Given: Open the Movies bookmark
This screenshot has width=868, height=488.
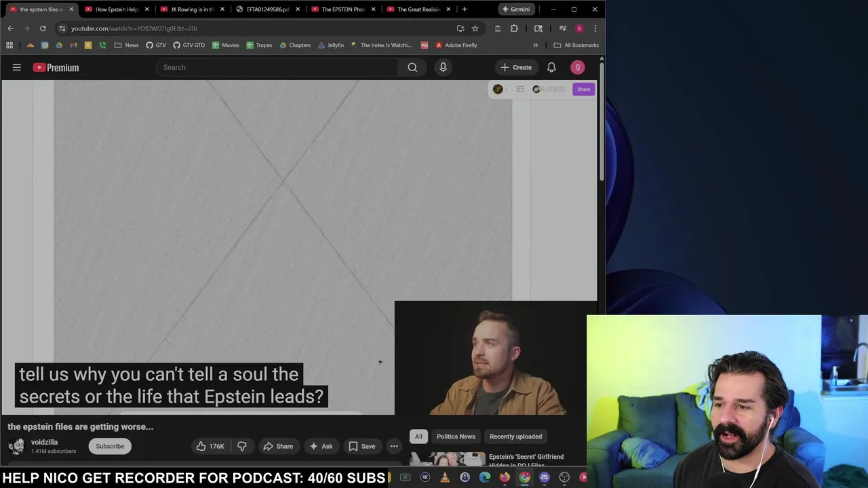Looking at the screenshot, I should coord(225,45).
